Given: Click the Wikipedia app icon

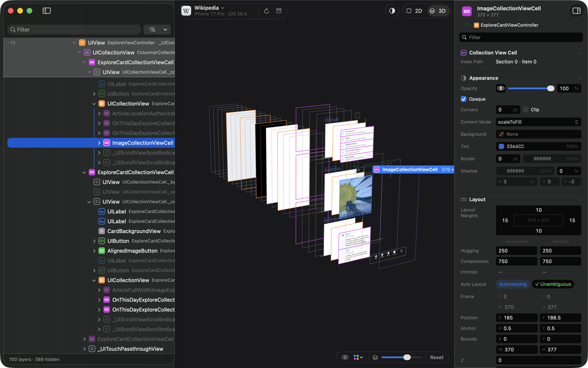Looking at the screenshot, I should click(x=186, y=11).
